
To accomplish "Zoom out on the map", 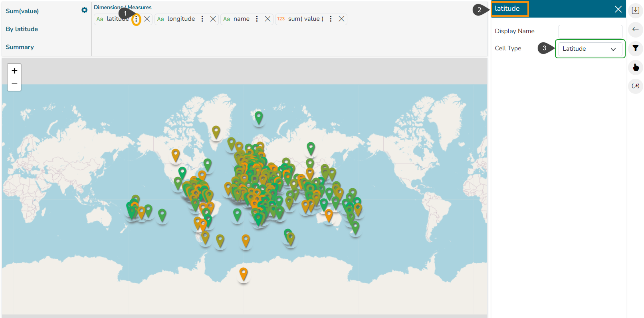I will [x=14, y=84].
